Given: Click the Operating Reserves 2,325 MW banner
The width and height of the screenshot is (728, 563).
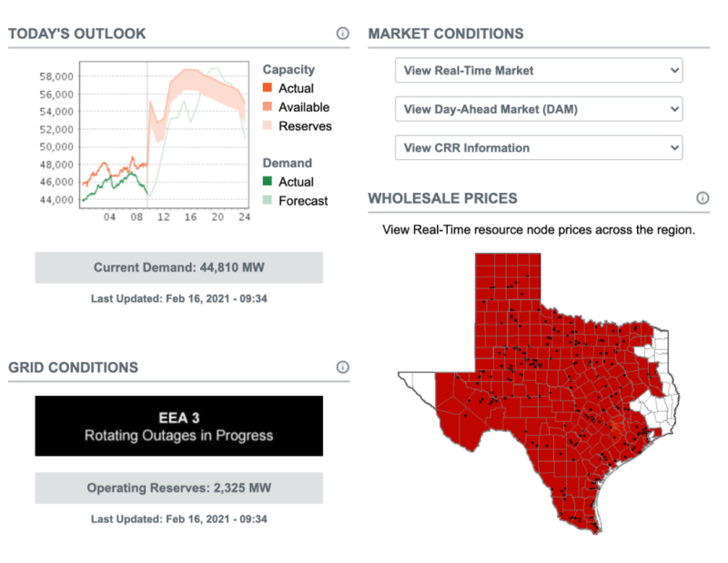Looking at the screenshot, I should 178,488.
